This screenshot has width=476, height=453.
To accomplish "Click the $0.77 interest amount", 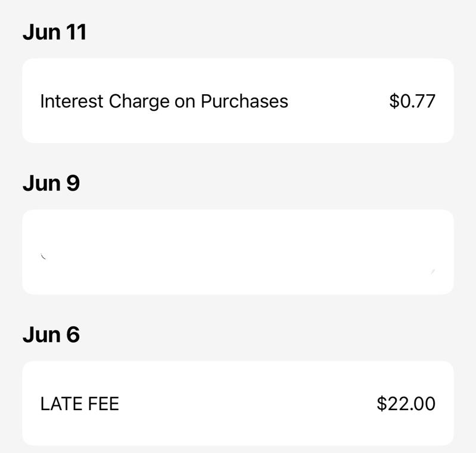I will tap(412, 101).
